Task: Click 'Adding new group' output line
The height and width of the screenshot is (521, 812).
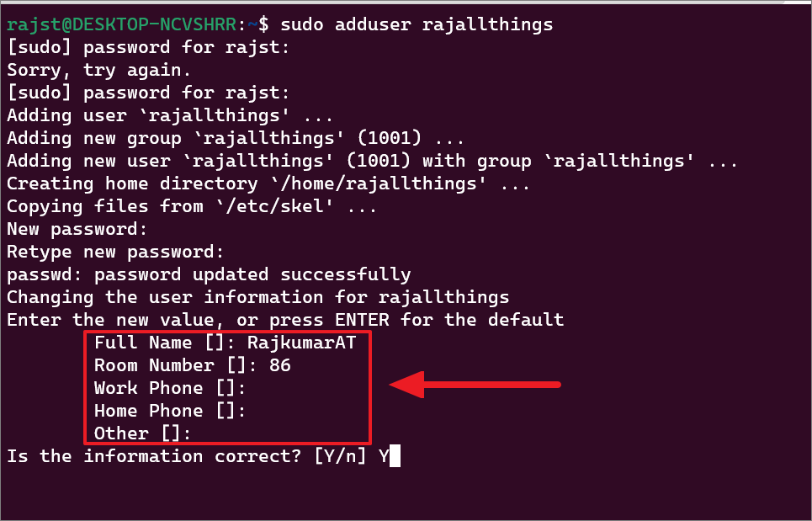Action: (235, 138)
